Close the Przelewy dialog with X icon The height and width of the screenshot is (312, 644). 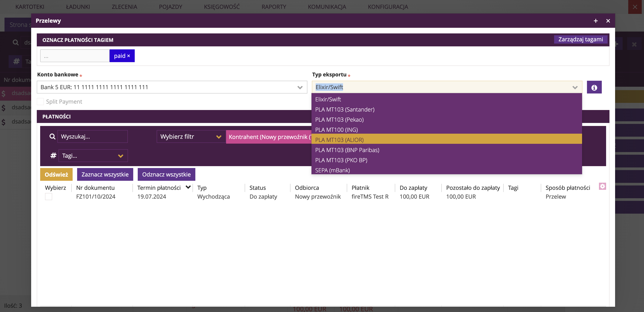pos(608,21)
